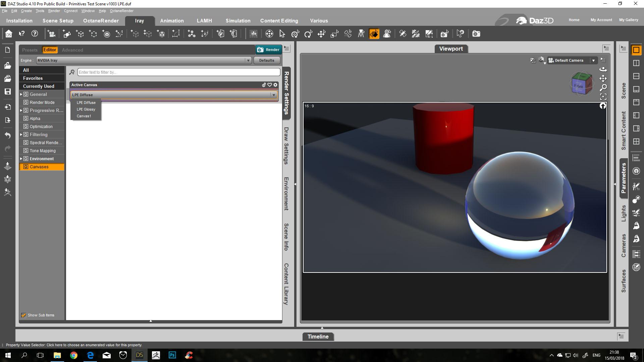Switch to the OctaneRender activity tab
This screenshot has height=362, width=644.
tap(101, 21)
